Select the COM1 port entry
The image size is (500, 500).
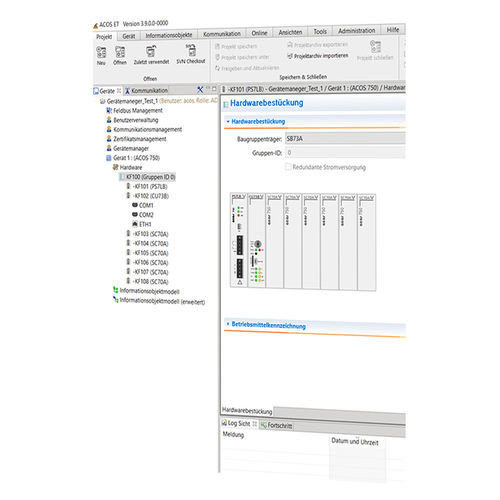click(x=143, y=205)
